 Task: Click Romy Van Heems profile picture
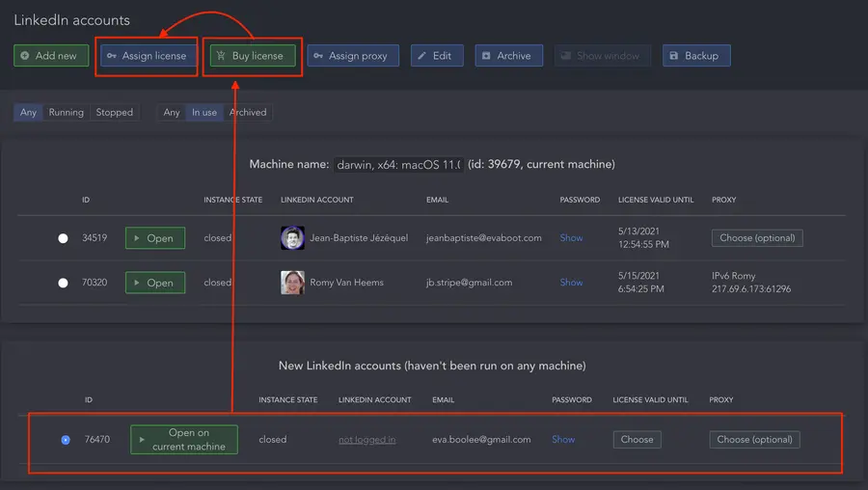click(x=292, y=283)
